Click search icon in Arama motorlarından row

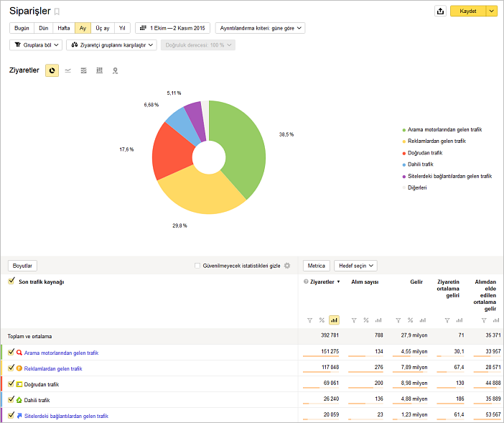19,353
